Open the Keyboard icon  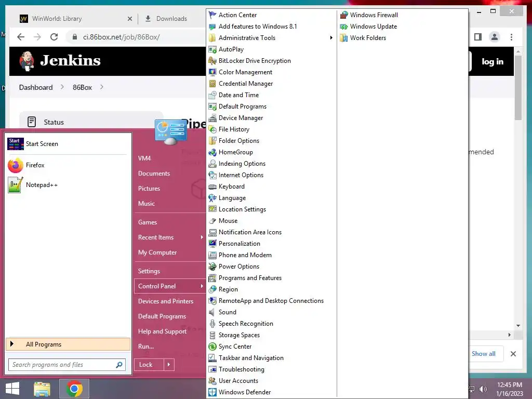212,187
